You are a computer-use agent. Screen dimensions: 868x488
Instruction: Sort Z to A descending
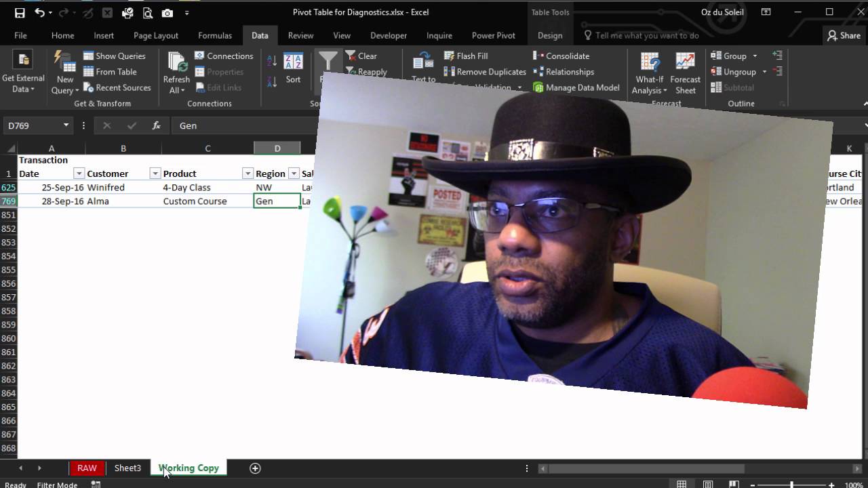[272, 81]
